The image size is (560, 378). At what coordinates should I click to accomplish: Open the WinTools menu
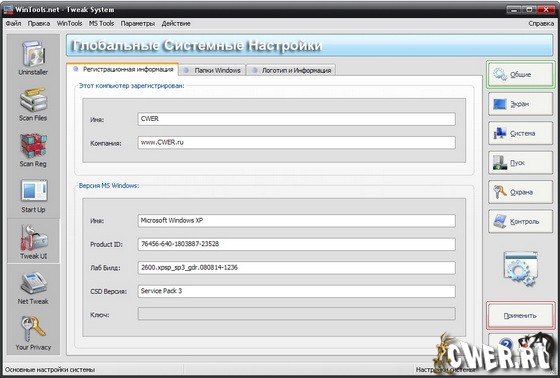69,23
